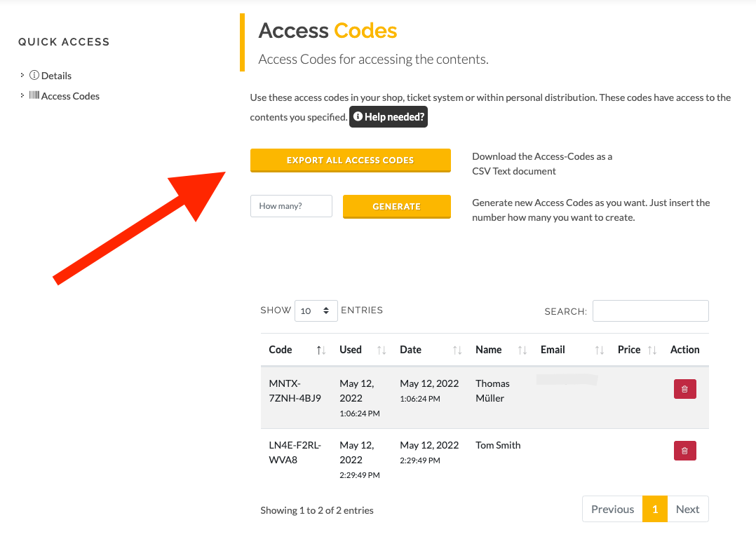
Task: Sort table by Code column arrows
Action: 321,350
